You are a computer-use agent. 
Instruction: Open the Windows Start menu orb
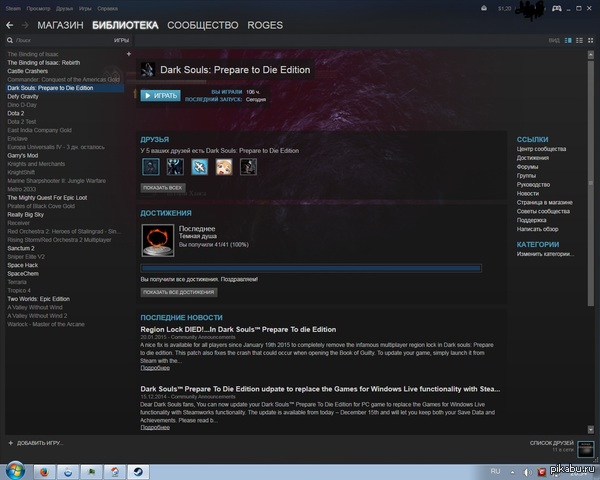tap(17, 469)
